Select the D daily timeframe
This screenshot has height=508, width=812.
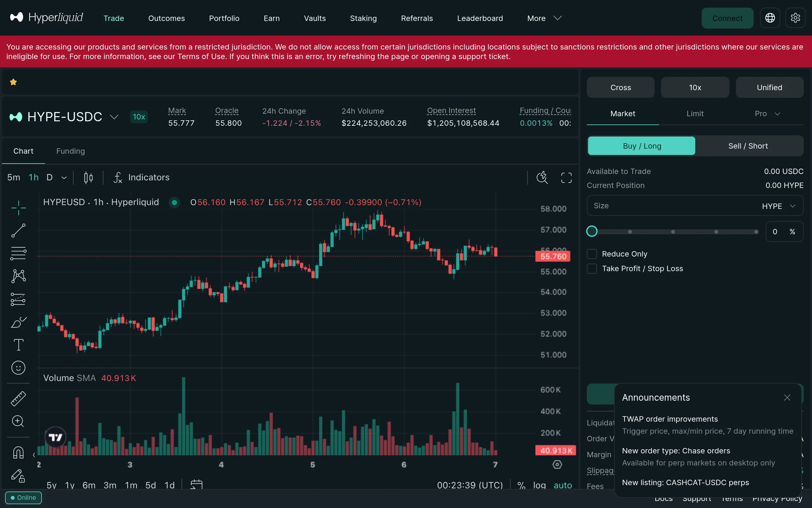click(49, 177)
